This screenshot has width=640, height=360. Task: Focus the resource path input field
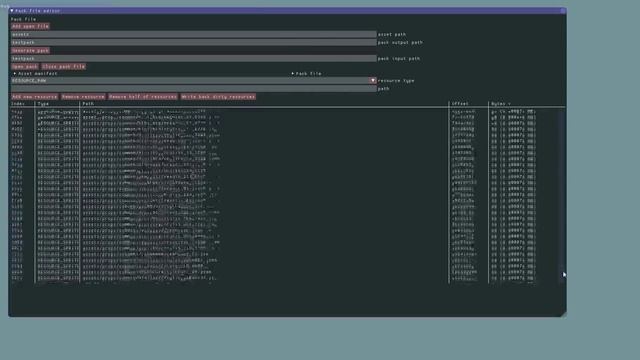coord(193,89)
